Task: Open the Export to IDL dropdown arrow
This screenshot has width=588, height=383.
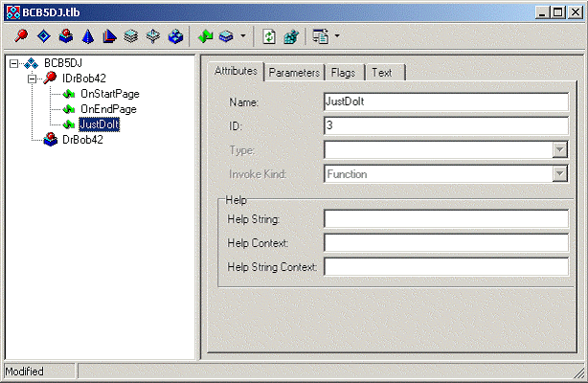Action: click(x=336, y=36)
